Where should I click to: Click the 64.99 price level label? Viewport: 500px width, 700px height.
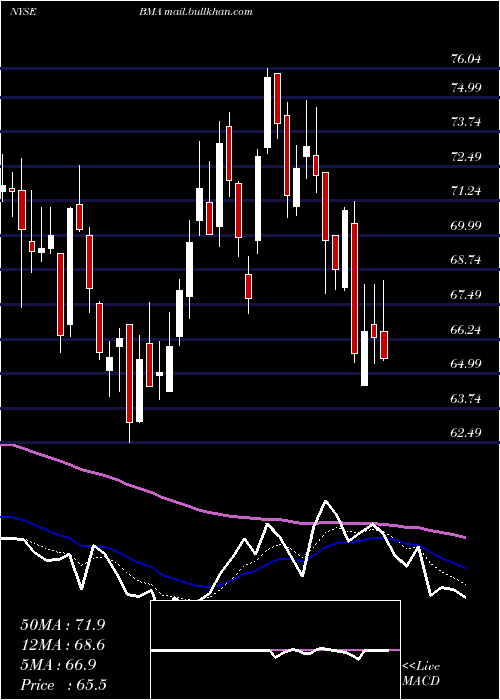point(467,363)
